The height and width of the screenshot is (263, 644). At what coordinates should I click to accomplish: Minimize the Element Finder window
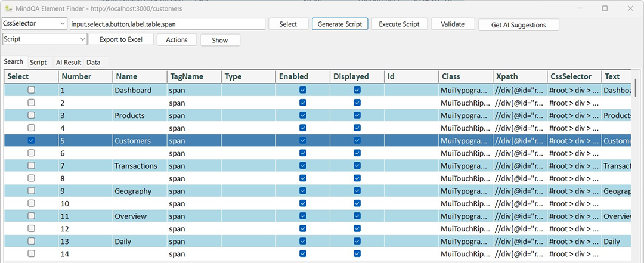coord(578,9)
